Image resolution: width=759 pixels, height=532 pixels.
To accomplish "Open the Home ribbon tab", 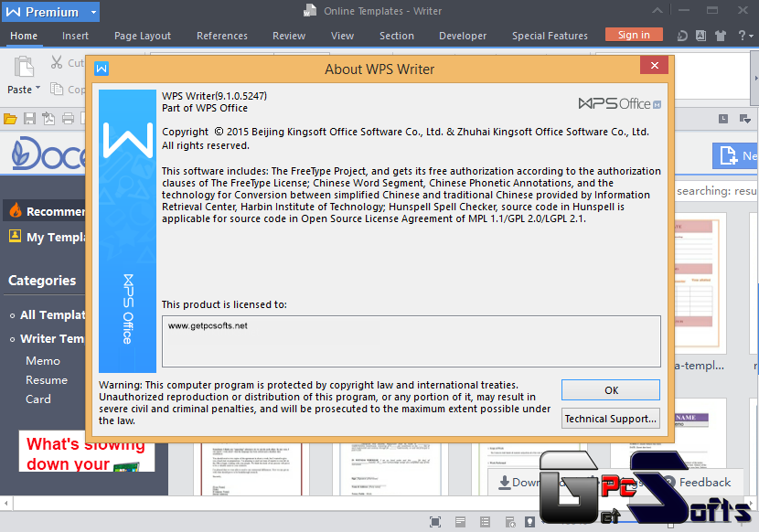I will point(24,36).
